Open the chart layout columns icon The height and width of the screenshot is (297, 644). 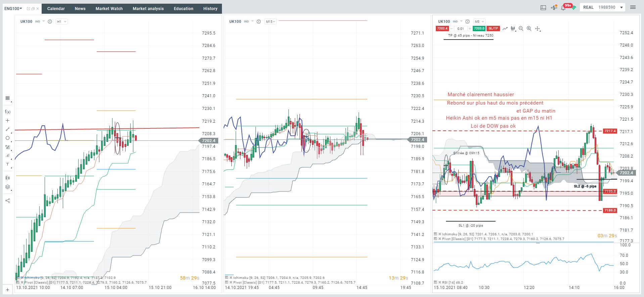tap(7, 98)
